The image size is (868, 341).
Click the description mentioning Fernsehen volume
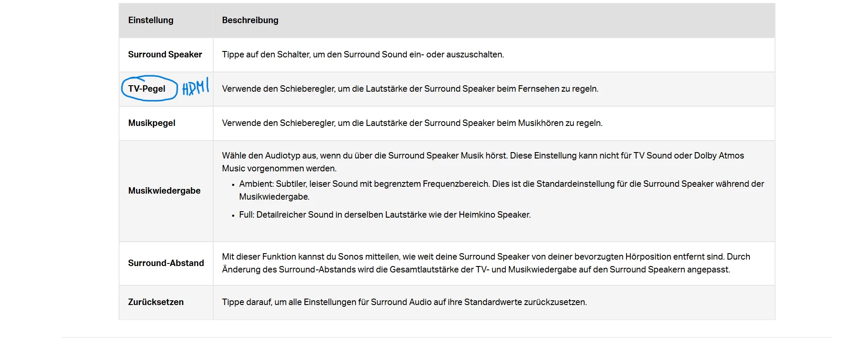410,89
